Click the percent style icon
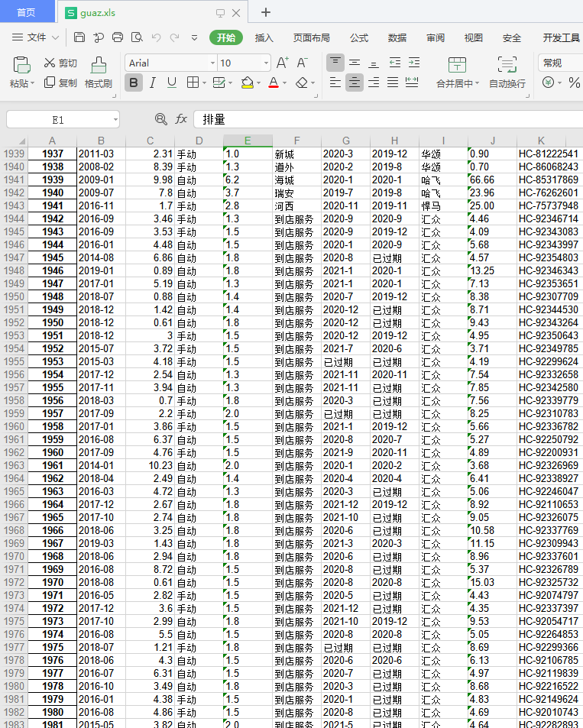This screenshot has height=728, width=583. (574, 83)
